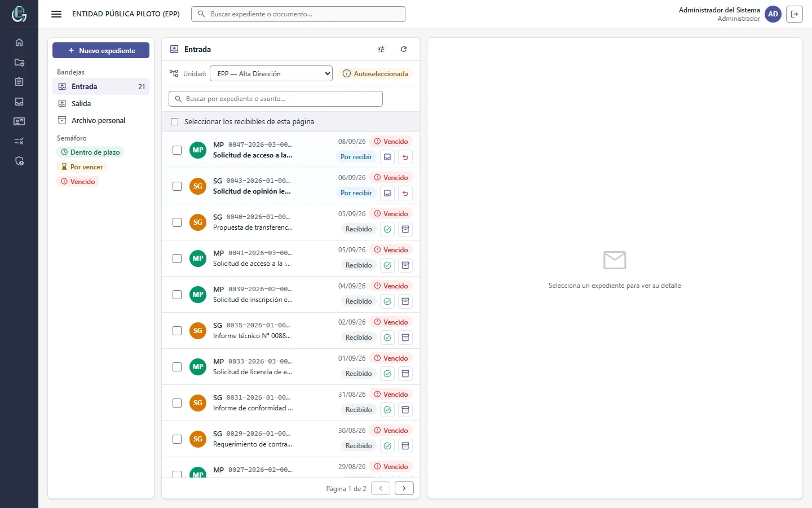Filter by 'Por vencer' status
The height and width of the screenshot is (508, 812).
(x=82, y=167)
